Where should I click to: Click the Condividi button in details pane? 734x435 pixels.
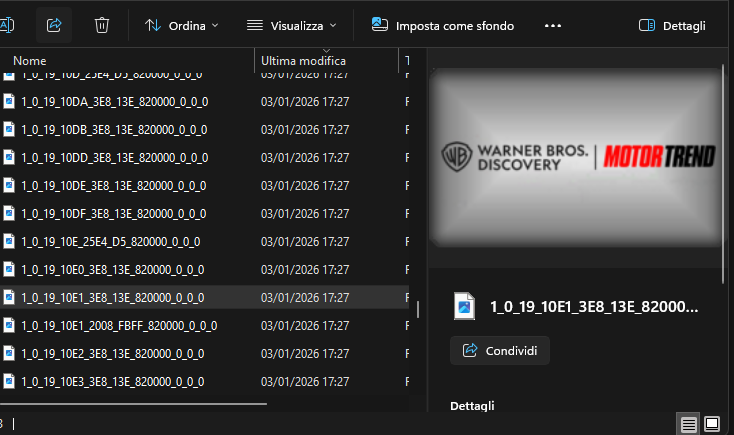(499, 350)
